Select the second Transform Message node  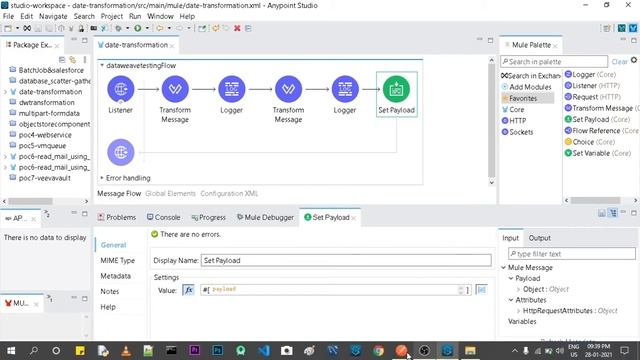click(288, 89)
